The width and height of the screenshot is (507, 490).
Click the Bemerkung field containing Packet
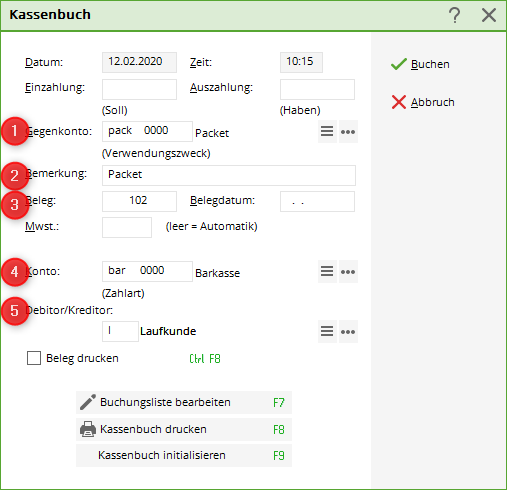click(229, 175)
